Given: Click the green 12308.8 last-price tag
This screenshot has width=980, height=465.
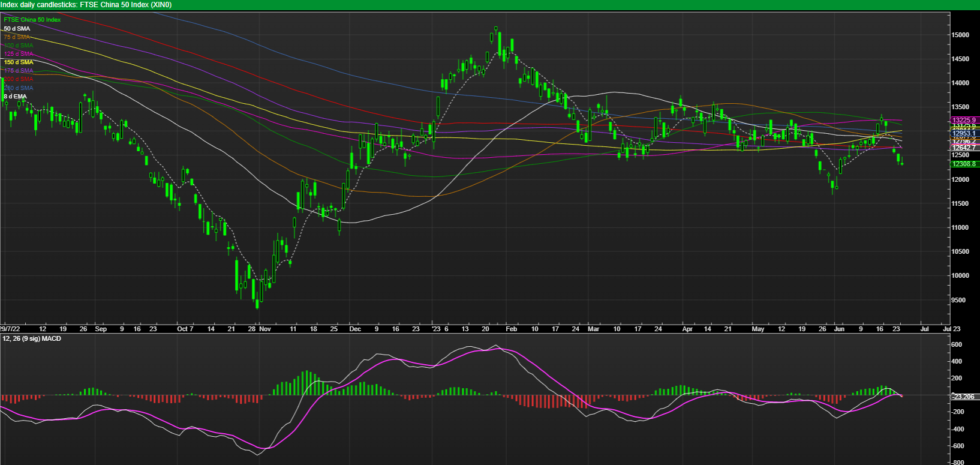Looking at the screenshot, I should point(964,164).
